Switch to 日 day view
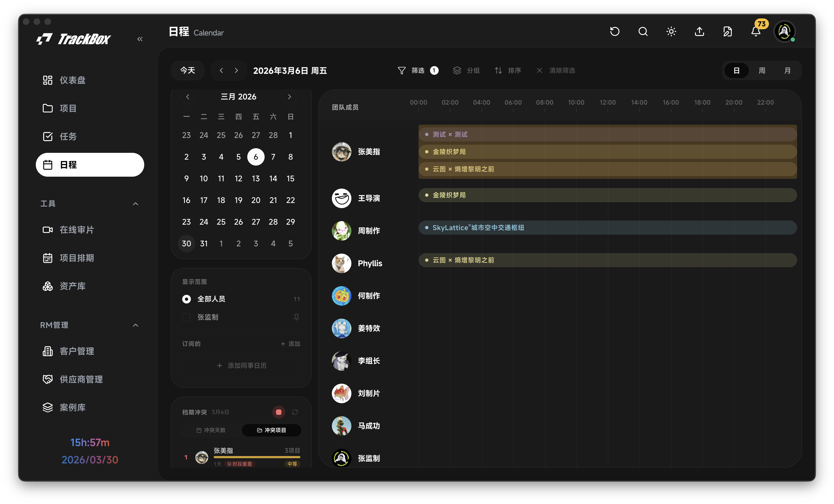Screen dimensions: 834x504 [736, 70]
